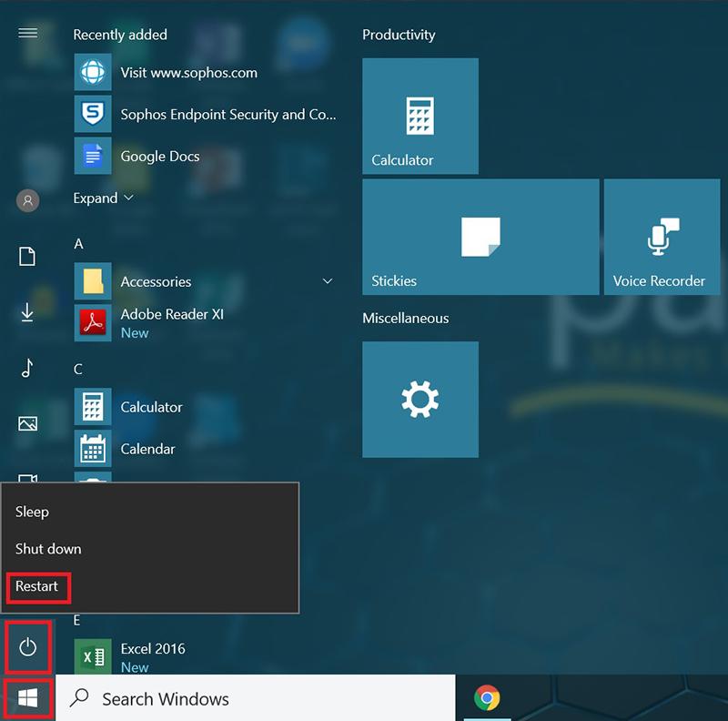Open the user account icon
Image resolution: width=728 pixels, height=721 pixels.
point(27,200)
